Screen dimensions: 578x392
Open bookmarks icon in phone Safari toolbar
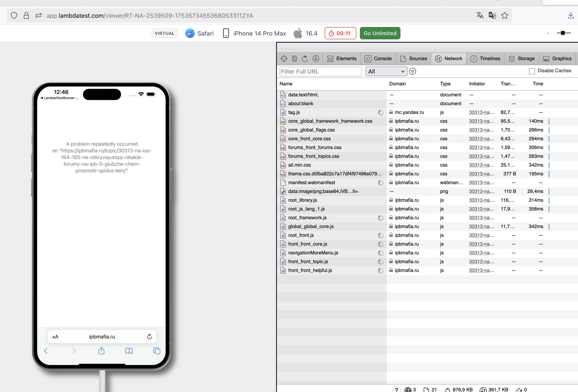click(129, 351)
